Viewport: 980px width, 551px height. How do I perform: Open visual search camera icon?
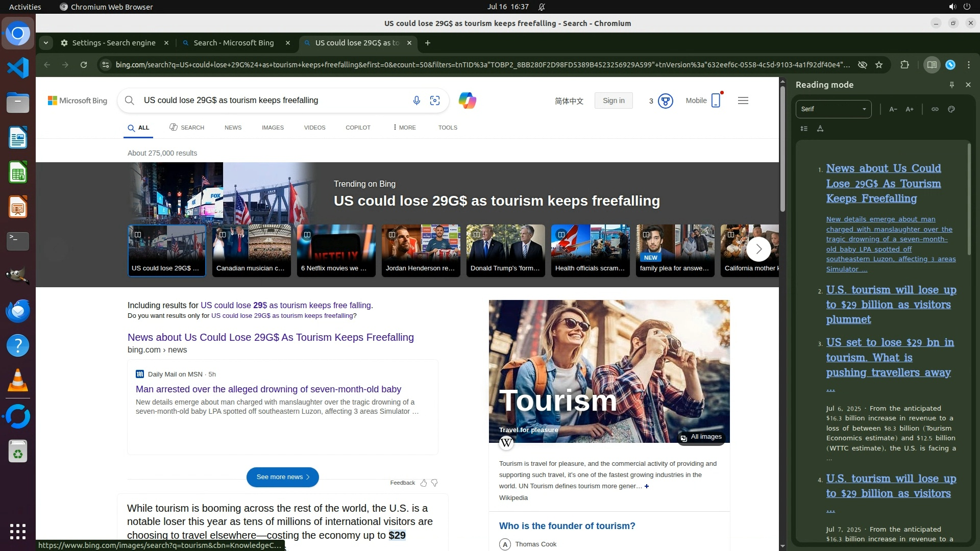coord(435,101)
